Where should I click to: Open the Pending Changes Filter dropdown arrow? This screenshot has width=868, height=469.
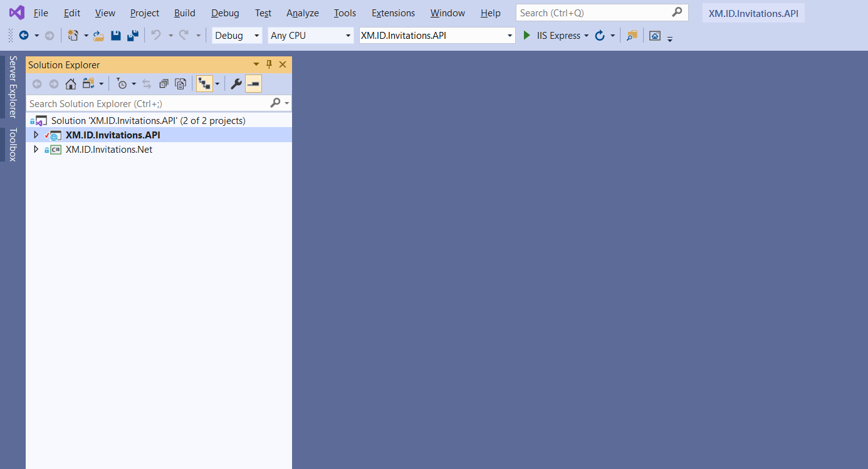click(133, 83)
